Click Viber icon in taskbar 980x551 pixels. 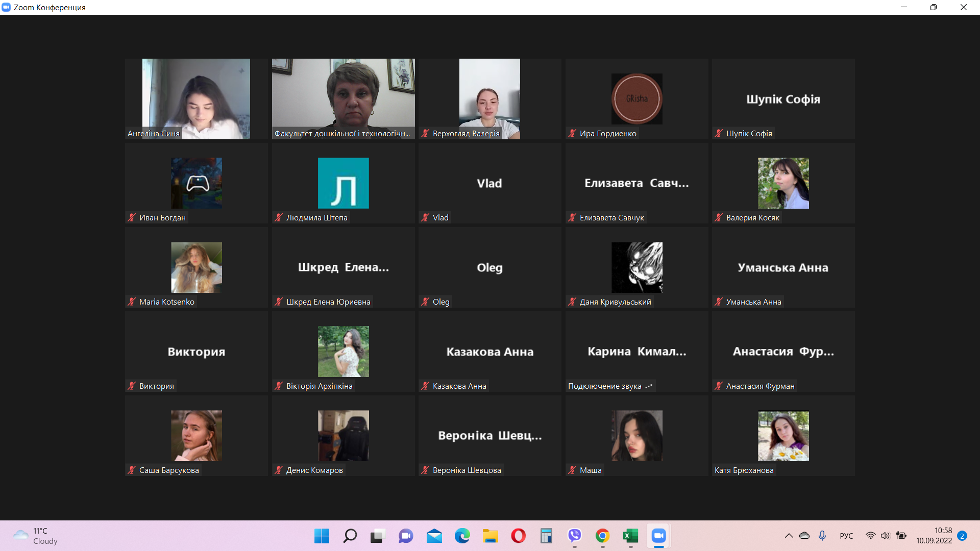point(575,536)
